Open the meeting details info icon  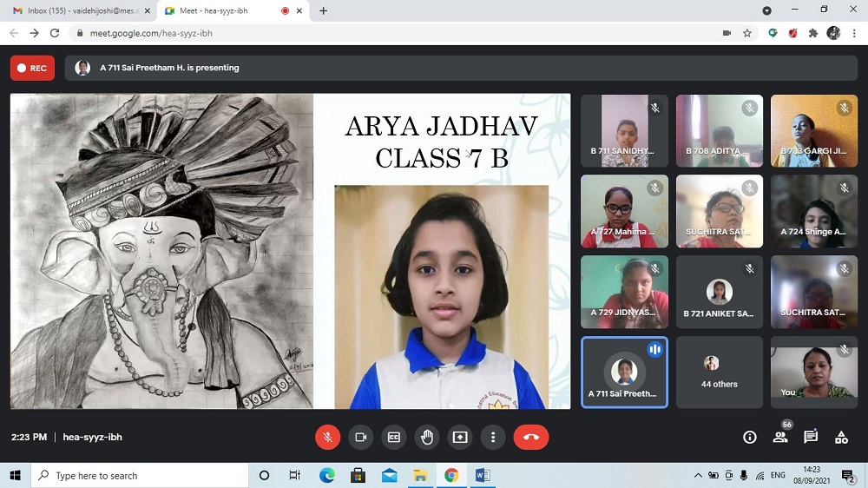coord(750,438)
